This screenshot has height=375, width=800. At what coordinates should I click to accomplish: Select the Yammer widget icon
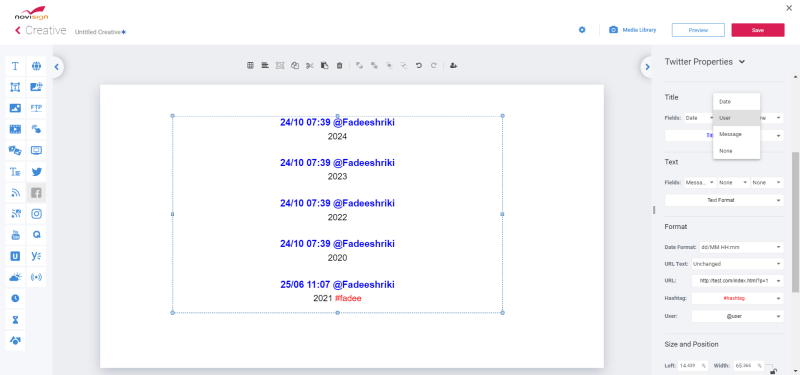pyautogui.click(x=36, y=256)
